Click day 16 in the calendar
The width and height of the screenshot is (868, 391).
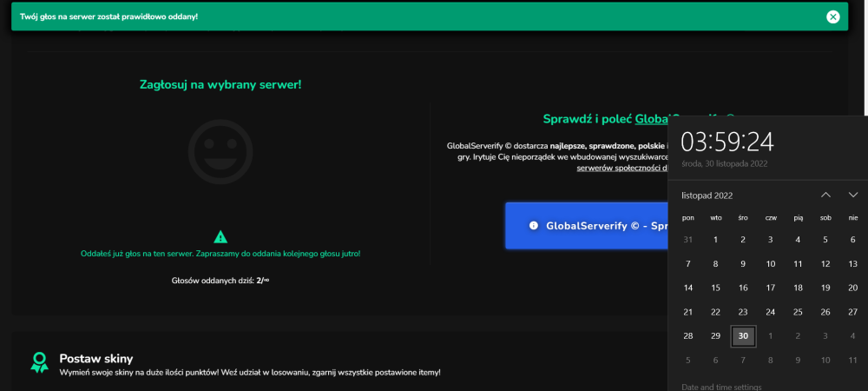(743, 288)
